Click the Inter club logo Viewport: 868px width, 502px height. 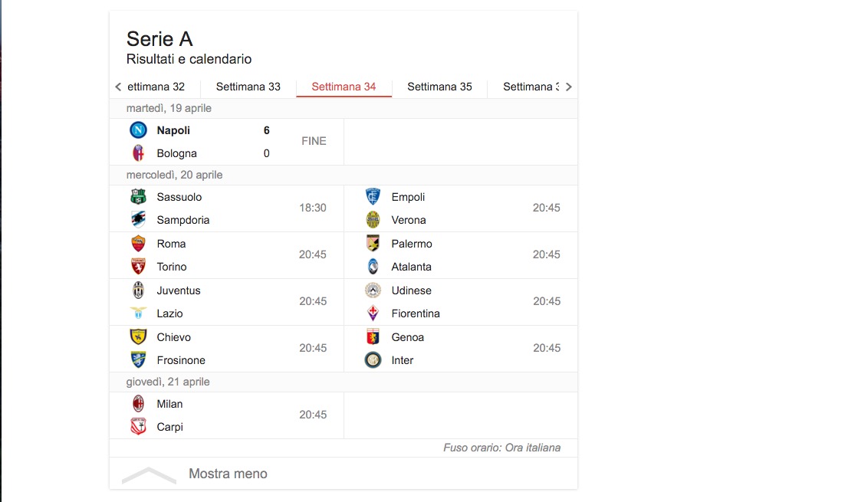point(373,360)
